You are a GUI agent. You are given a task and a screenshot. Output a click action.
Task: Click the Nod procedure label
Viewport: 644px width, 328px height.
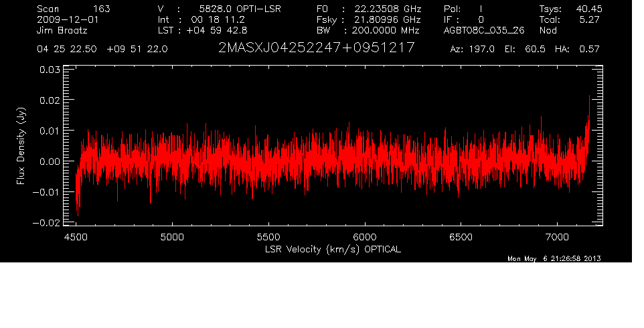pos(548,30)
